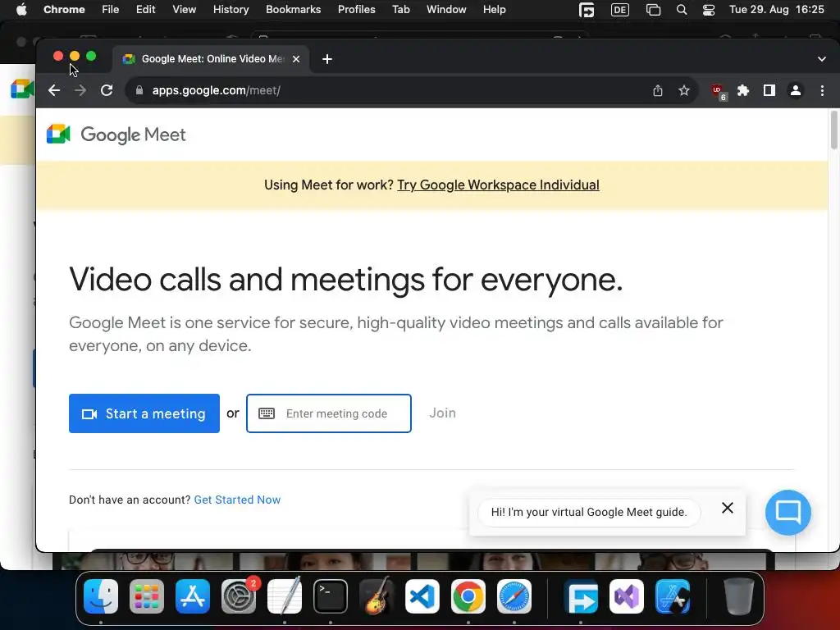Open the Tab menu

[400, 10]
